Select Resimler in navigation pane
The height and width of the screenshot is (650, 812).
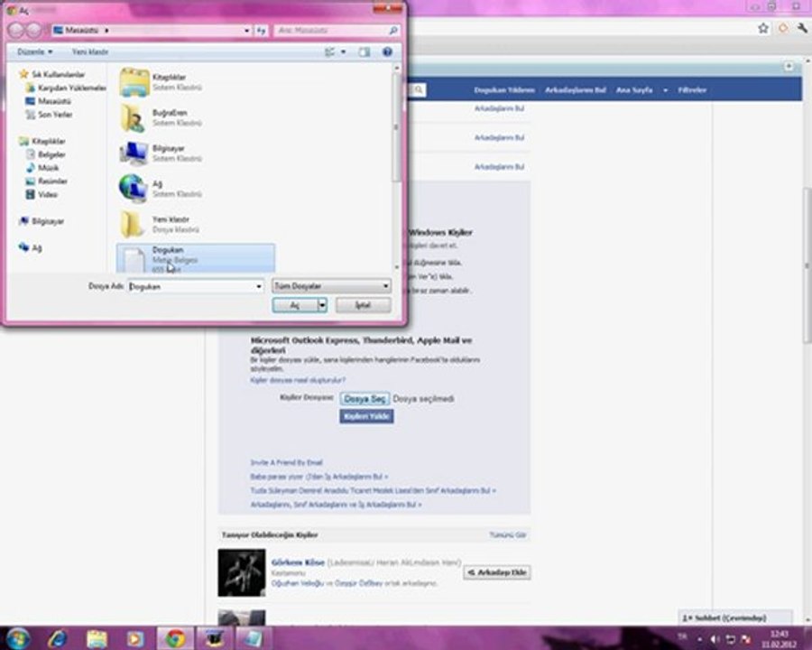(52, 181)
